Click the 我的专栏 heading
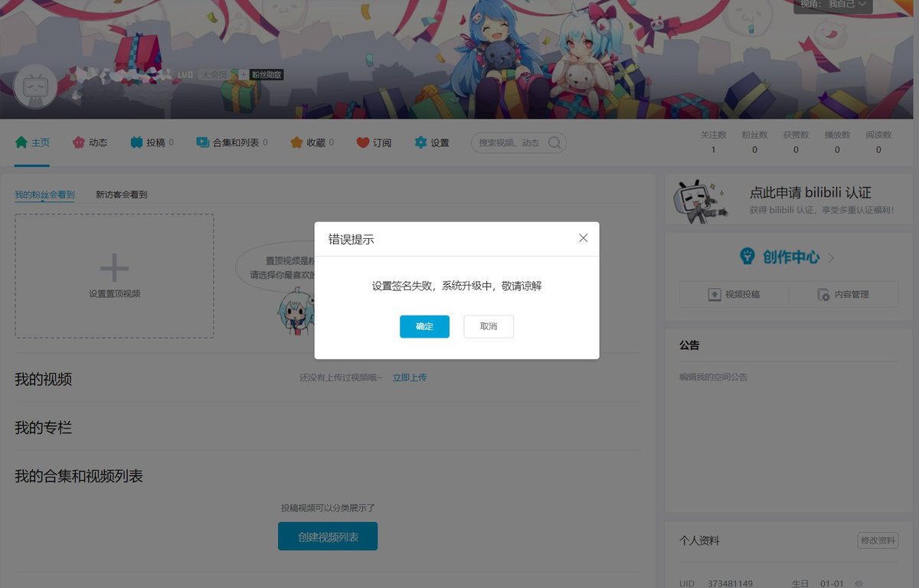Viewport: 919px width, 588px height. pyautogui.click(x=43, y=427)
